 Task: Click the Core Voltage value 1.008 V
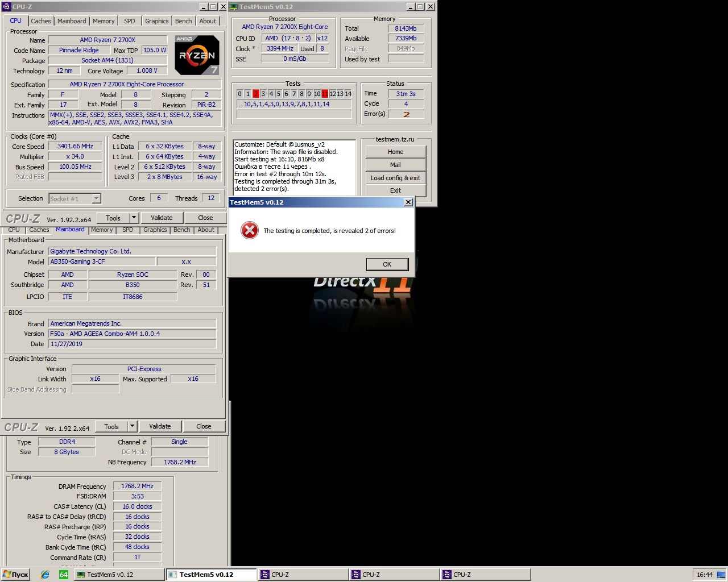click(x=147, y=70)
